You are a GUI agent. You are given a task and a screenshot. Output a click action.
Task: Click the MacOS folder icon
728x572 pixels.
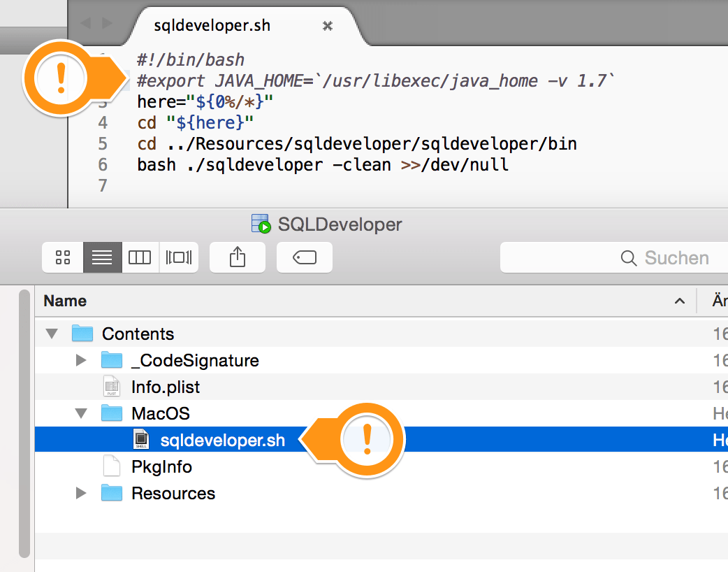click(x=112, y=413)
